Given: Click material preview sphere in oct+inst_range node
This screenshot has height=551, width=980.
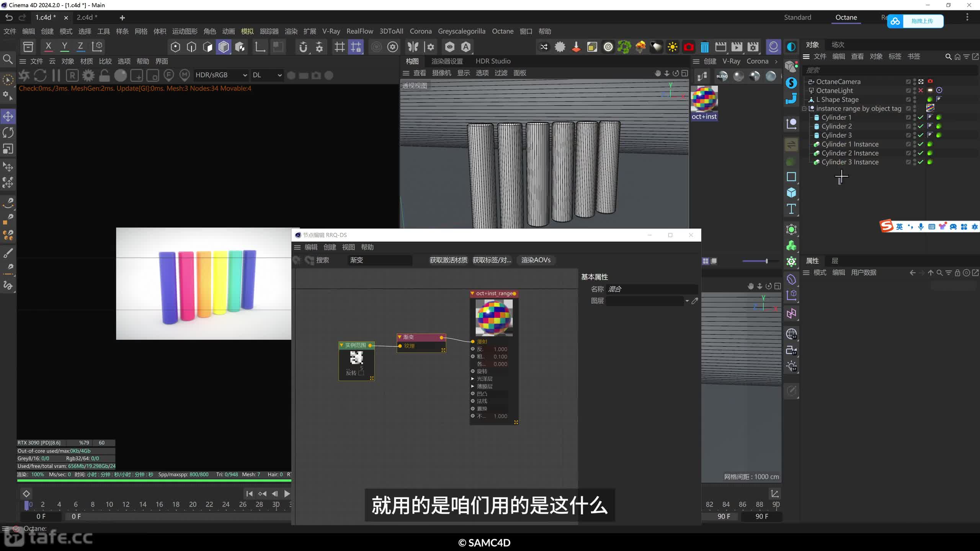Looking at the screenshot, I should click(494, 318).
